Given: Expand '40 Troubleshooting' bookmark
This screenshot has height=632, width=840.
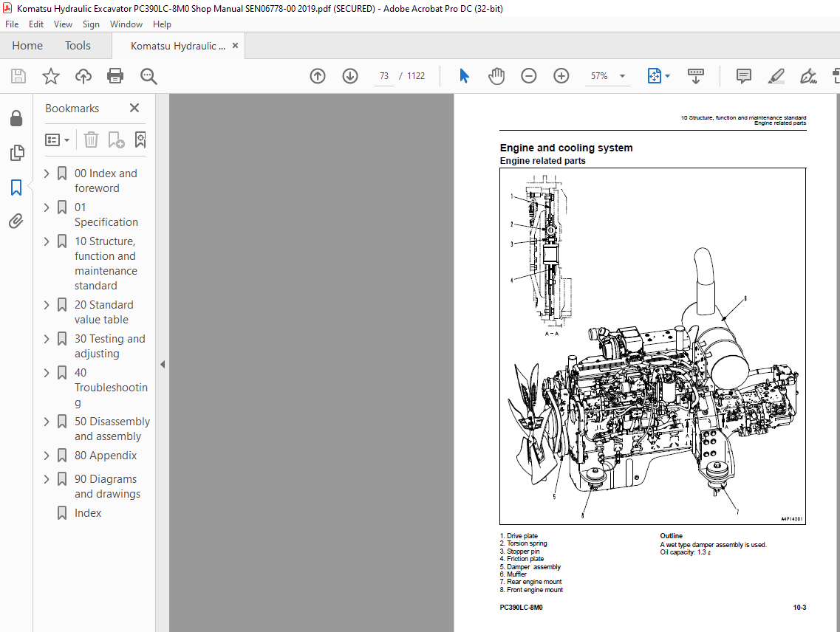Looking at the screenshot, I should point(47,373).
